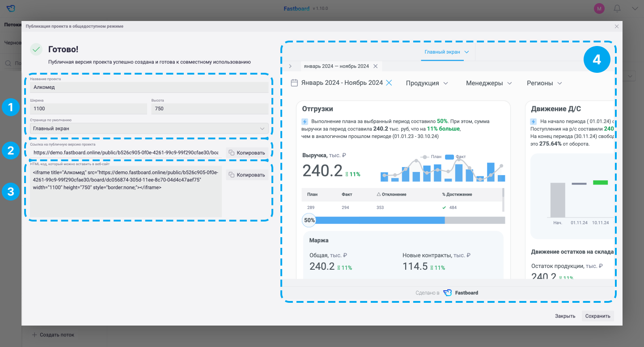The width and height of the screenshot is (644, 347).
Task: Click the Январь 2024 - Ноябрь 2024 date range
Action: click(x=342, y=83)
